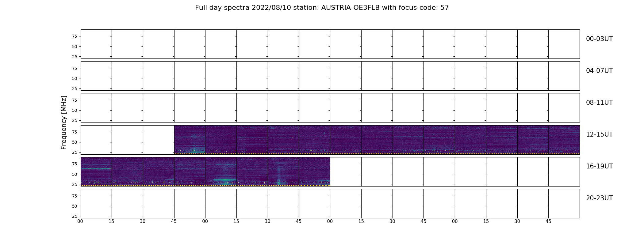
Task: Click the 25 tick label of the 00-03UT row
Action: pos(75,57)
